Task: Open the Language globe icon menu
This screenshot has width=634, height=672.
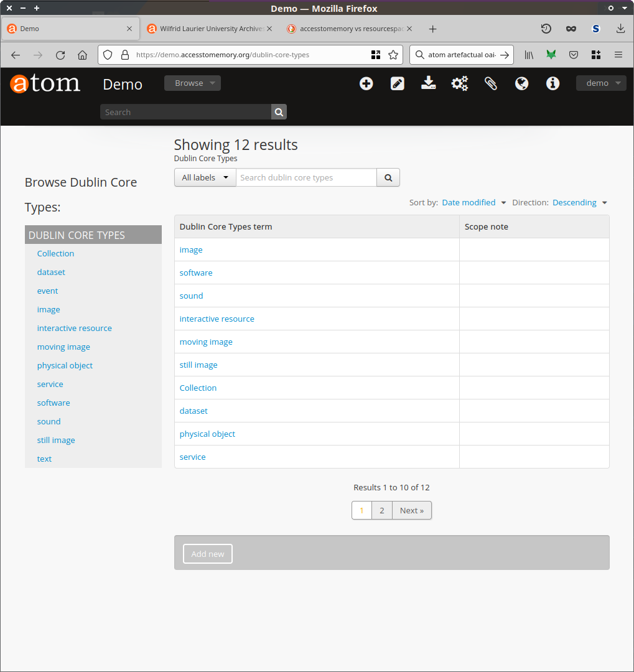Action: pos(522,83)
